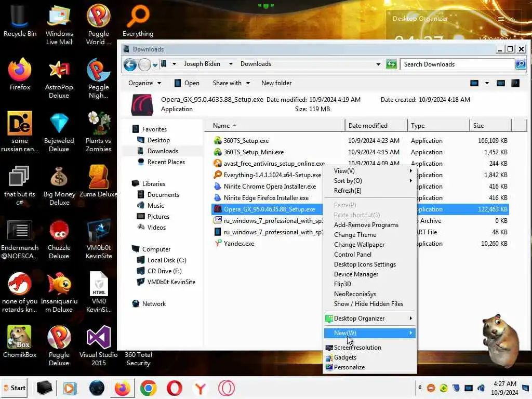The width and height of the screenshot is (532, 399).
Task: Open Yandex browser from the taskbar
Action: (201, 388)
